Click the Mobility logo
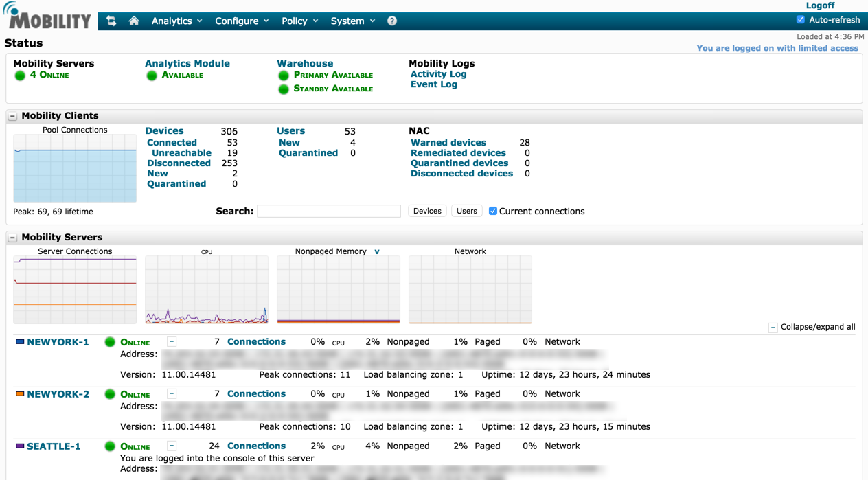Screen dimensions: 868x480 [x=47, y=17]
